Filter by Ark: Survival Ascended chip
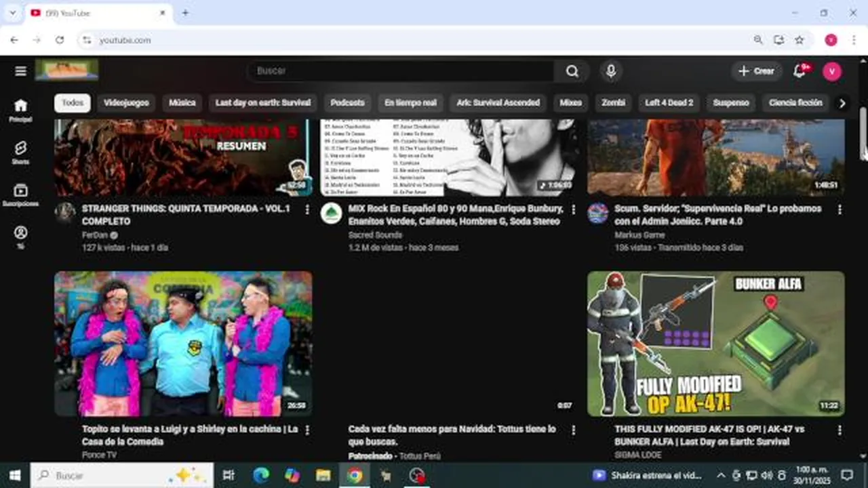Viewport: 868px width, 488px height. (498, 103)
